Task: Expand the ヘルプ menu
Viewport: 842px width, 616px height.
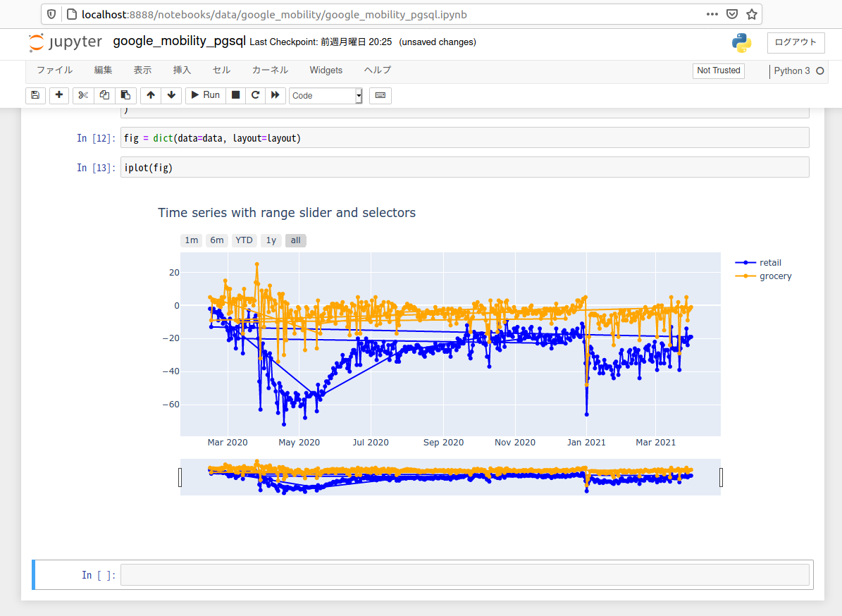Action: (x=377, y=70)
